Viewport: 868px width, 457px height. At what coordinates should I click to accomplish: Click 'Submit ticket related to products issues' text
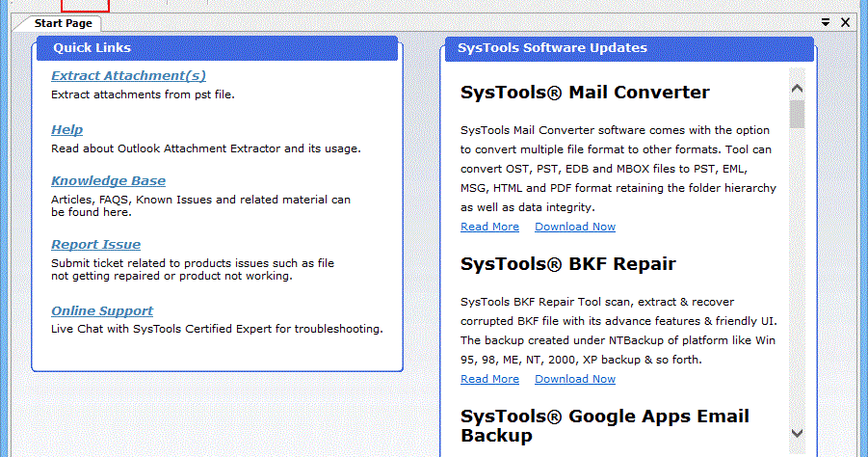(x=193, y=269)
